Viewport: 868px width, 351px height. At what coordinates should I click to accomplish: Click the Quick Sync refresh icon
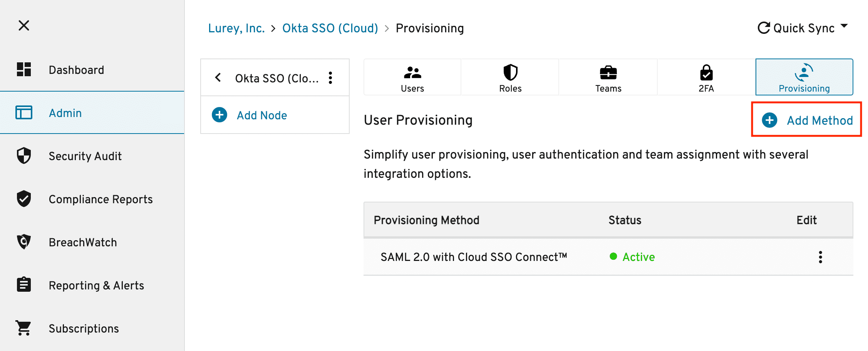(x=764, y=28)
